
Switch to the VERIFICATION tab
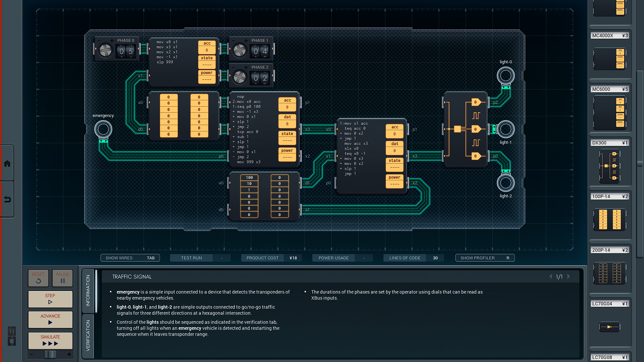tap(88, 336)
